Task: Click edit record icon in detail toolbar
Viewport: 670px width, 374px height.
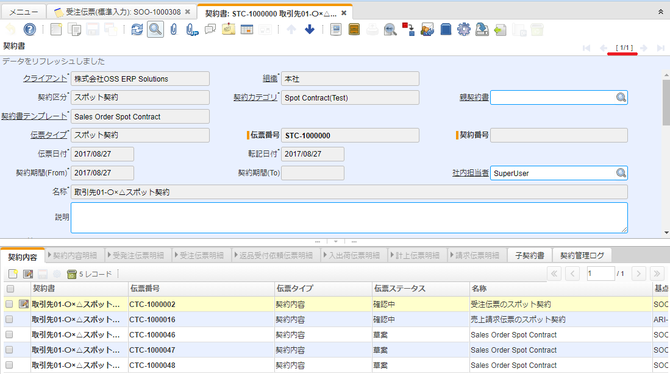Action: (x=28, y=274)
